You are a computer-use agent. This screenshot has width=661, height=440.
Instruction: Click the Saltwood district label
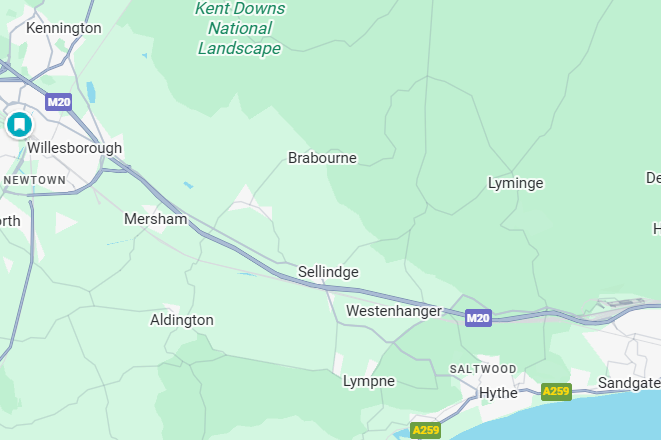pyautogui.click(x=483, y=369)
